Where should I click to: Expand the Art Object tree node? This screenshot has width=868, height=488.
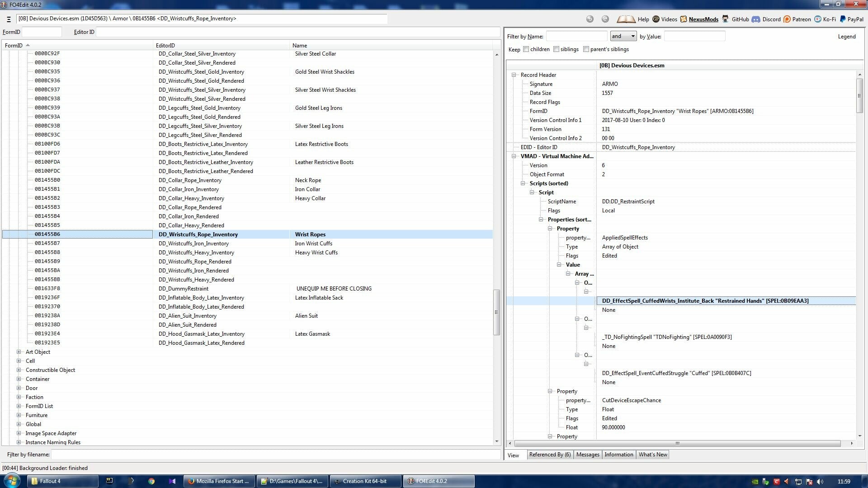19,352
